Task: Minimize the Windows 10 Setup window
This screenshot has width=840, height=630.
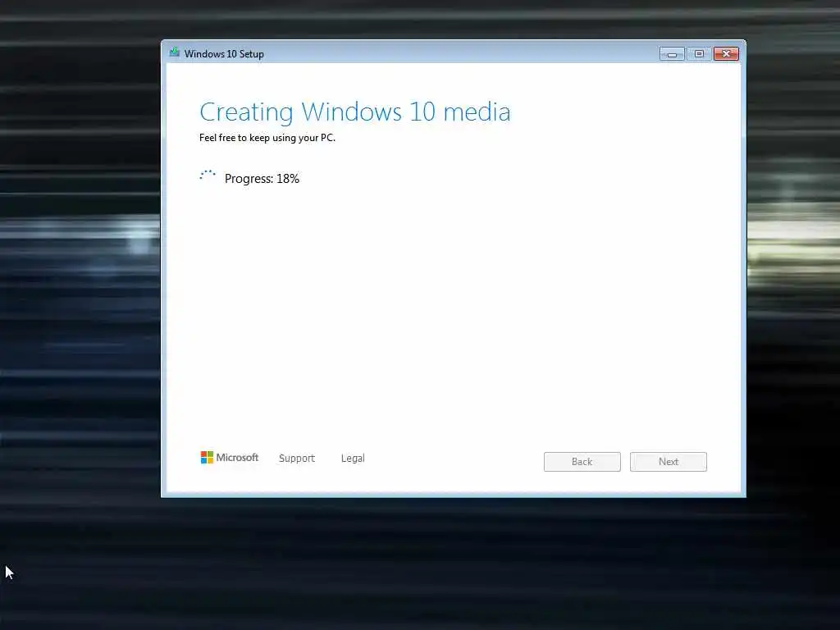Action: pyautogui.click(x=672, y=53)
